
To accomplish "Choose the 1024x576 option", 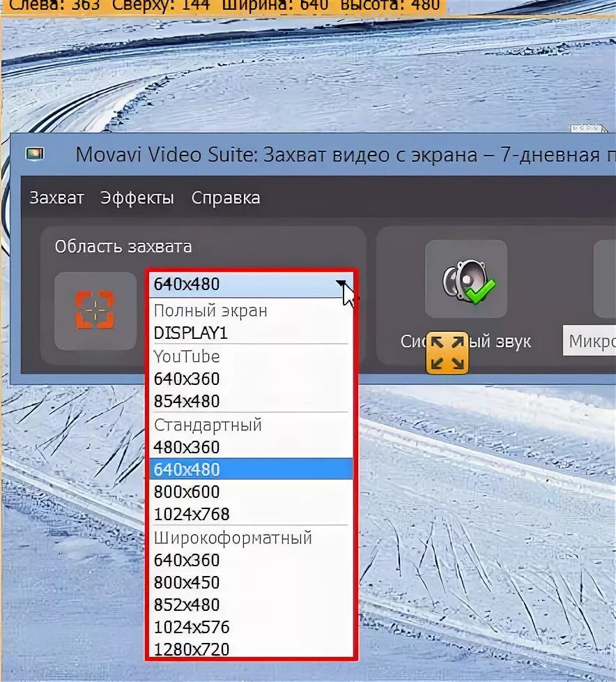I will click(252, 627).
